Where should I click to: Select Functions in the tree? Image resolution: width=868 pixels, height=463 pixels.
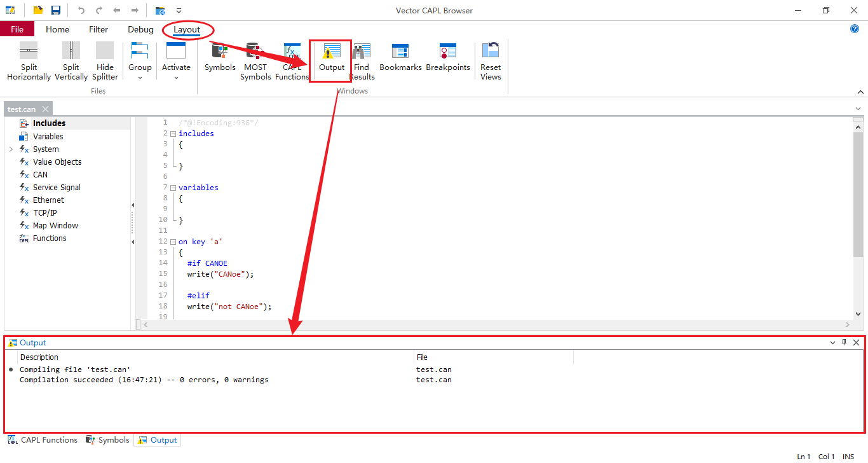tap(50, 238)
